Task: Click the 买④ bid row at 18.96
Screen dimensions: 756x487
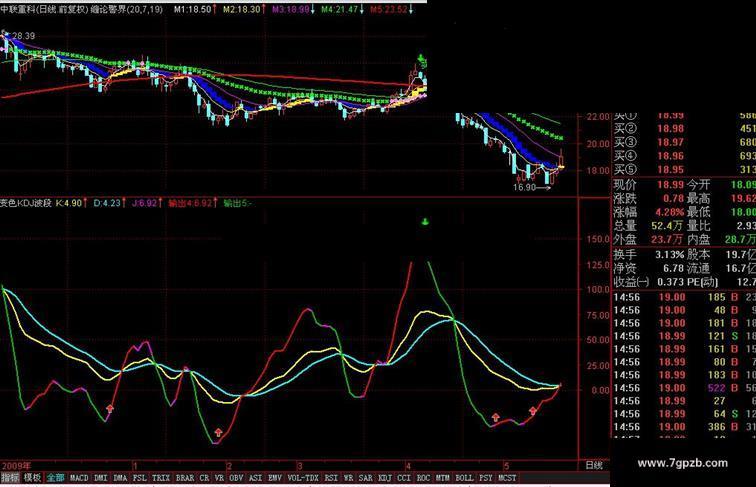Action: 685,156
